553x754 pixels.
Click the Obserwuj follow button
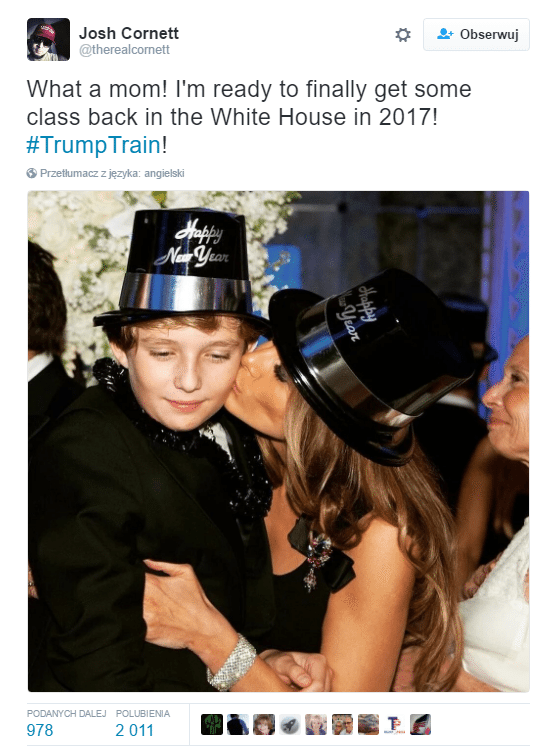coord(476,35)
